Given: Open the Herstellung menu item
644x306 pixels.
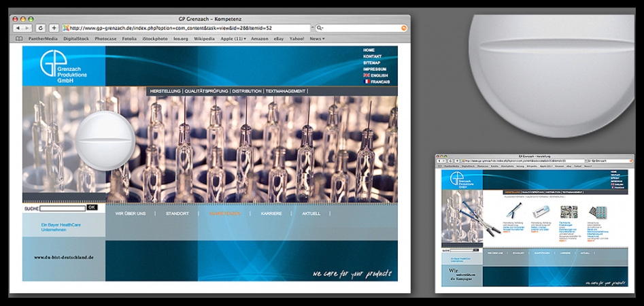Looking at the screenshot, I should point(165,91).
